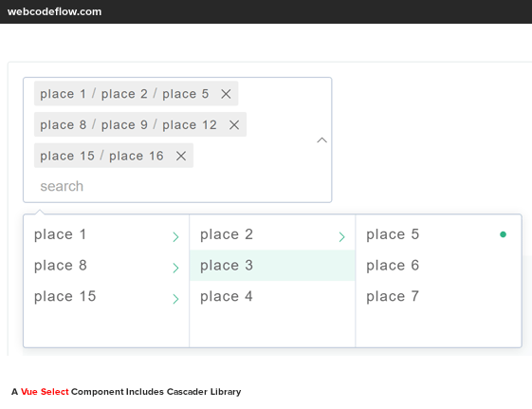
Task: Click place 15 / place 16 tag text
Action: pyautogui.click(x=101, y=157)
